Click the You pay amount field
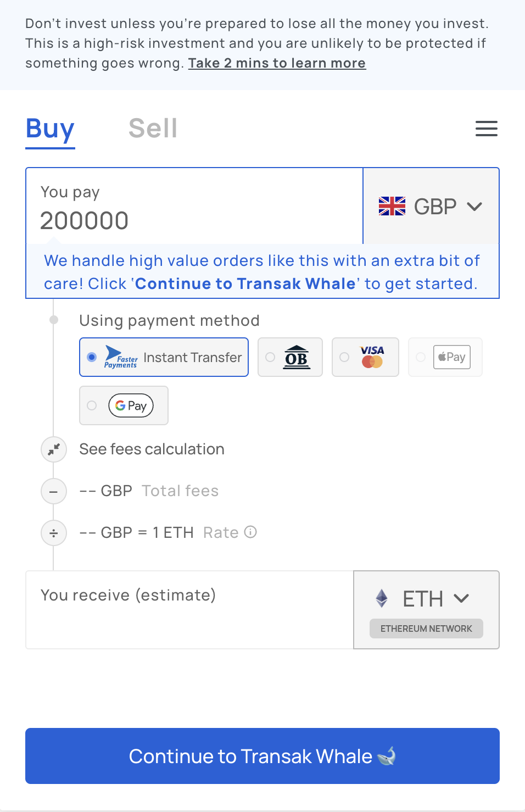 tap(165, 220)
